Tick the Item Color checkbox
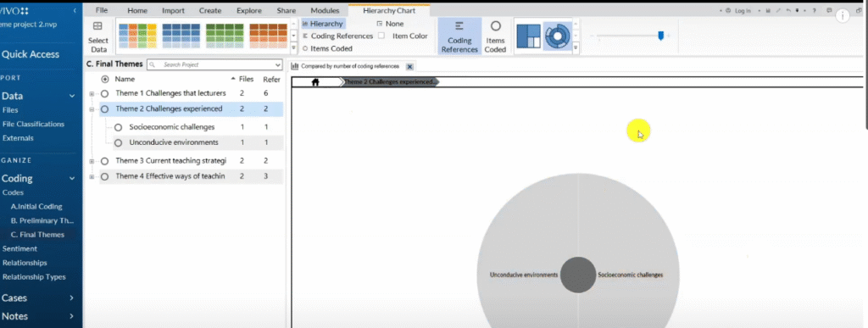This screenshot has height=328, width=868. click(381, 36)
